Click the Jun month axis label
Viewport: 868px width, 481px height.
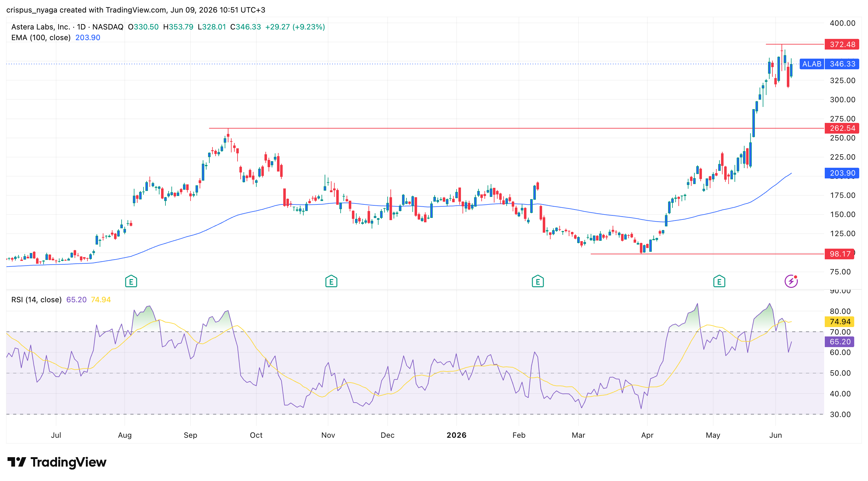click(x=775, y=435)
